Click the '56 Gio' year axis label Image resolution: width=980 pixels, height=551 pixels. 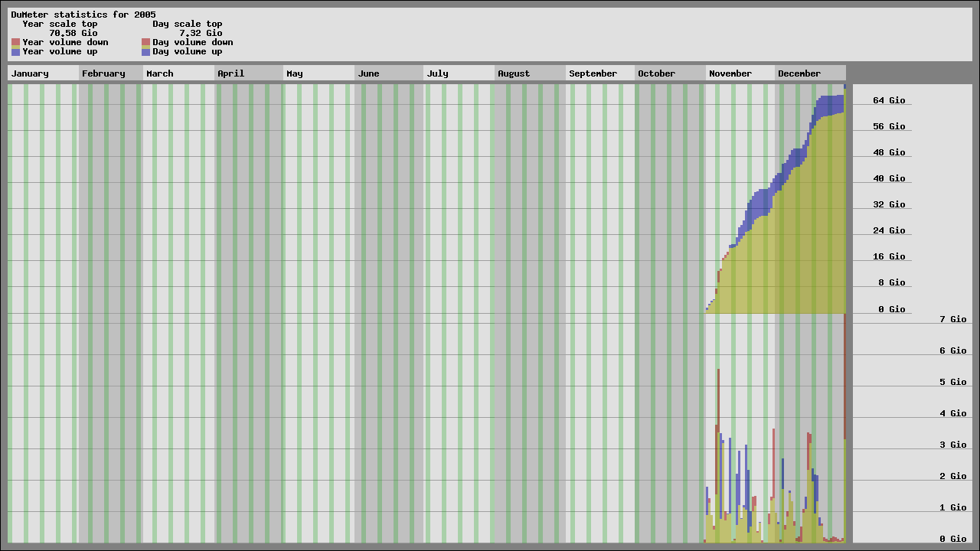889,126
